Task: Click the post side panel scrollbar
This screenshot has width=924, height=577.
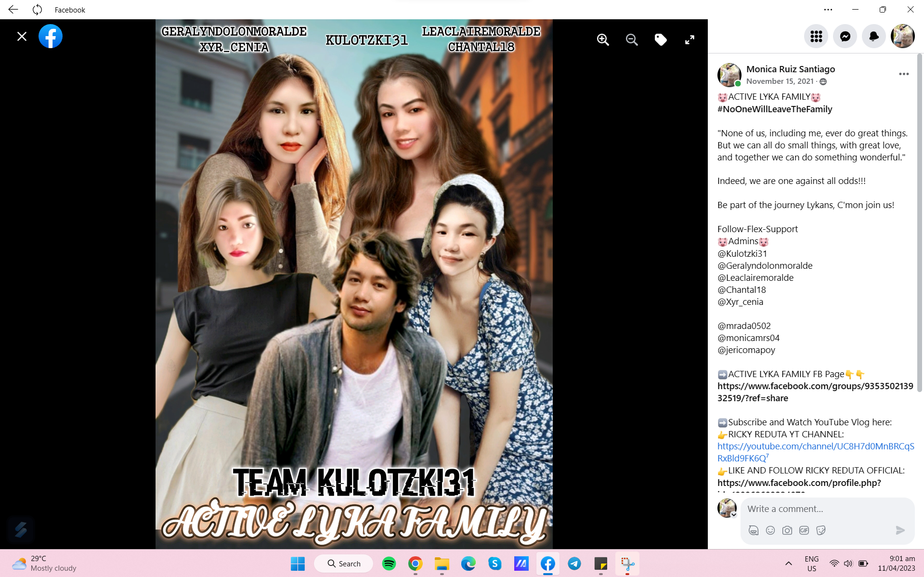Action: point(920,222)
